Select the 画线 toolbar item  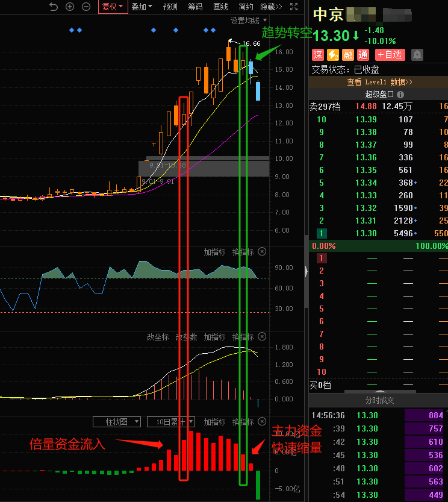click(220, 7)
